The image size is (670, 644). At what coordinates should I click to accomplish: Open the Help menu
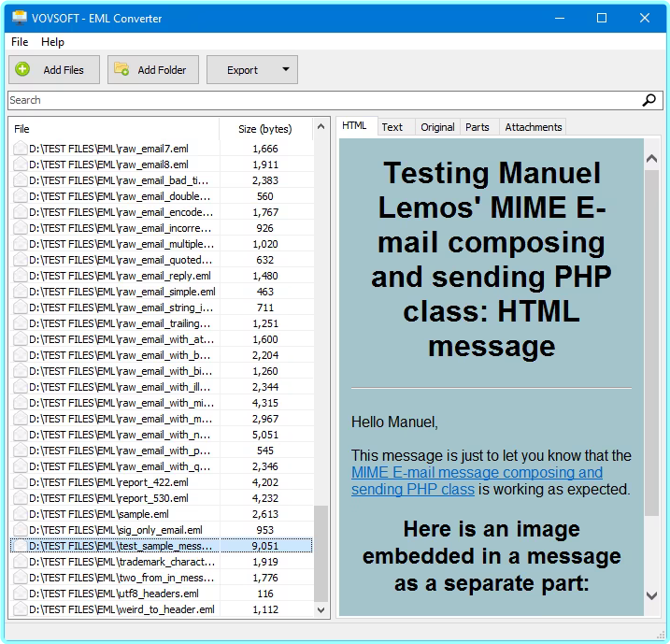(x=52, y=42)
